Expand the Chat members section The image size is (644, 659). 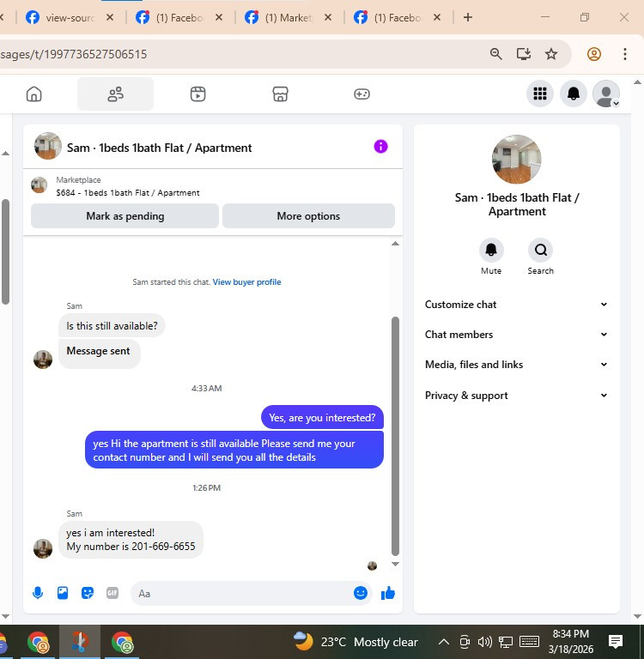click(x=516, y=335)
